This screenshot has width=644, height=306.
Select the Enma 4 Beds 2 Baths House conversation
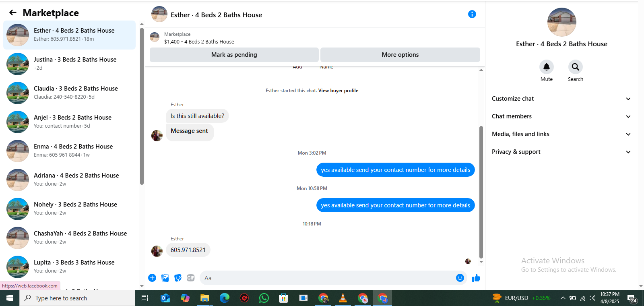coord(69,151)
